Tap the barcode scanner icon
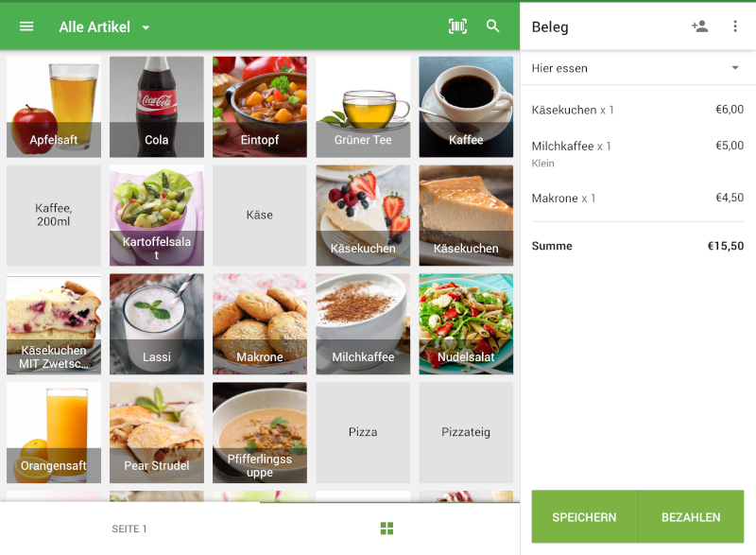 [x=457, y=26]
